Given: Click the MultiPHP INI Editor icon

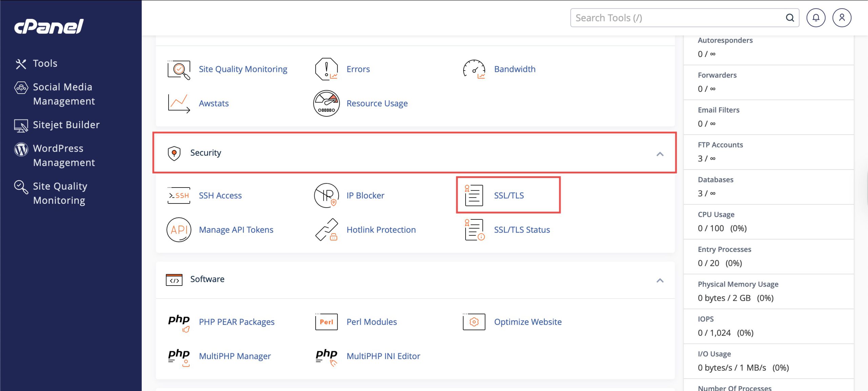Looking at the screenshot, I should click(326, 357).
